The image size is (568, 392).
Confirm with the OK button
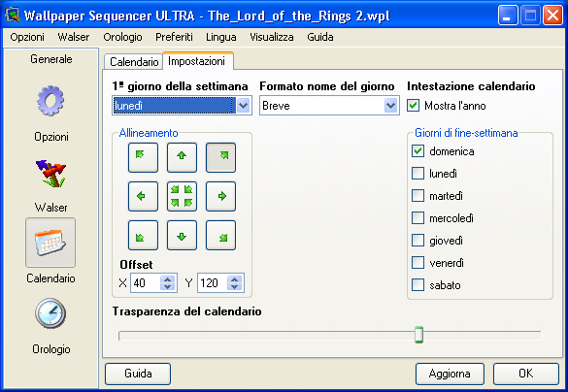point(525,374)
